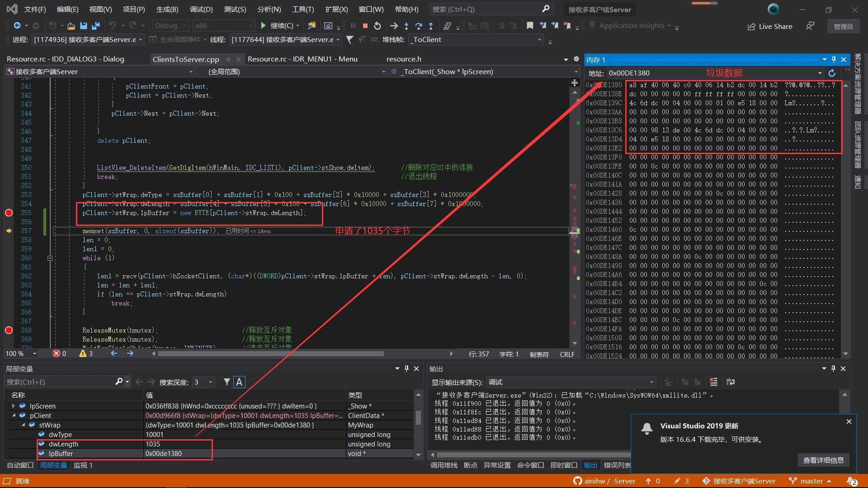Click the Save All toolbar icon
Screen dimensions: 868x488
pyautogui.click(x=95, y=26)
